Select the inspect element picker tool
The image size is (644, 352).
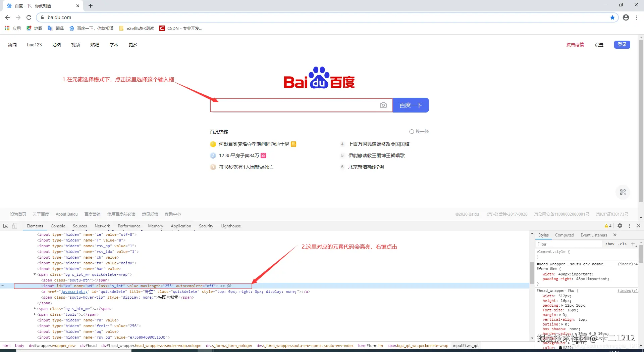(x=5, y=226)
